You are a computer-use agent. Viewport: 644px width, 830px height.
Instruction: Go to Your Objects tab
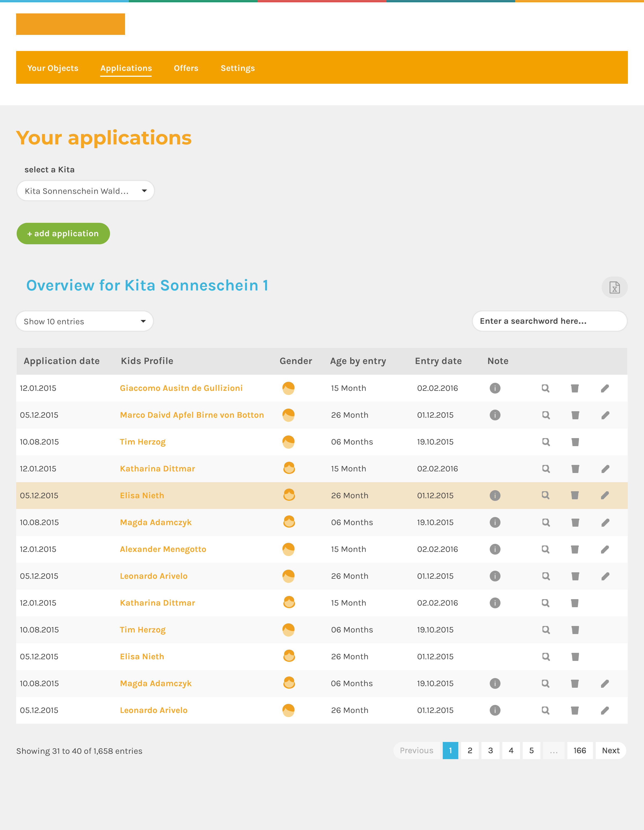click(x=53, y=68)
